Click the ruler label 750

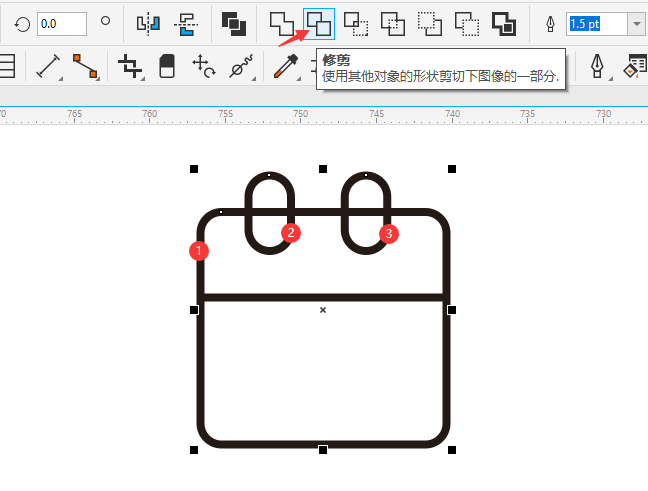(x=300, y=114)
